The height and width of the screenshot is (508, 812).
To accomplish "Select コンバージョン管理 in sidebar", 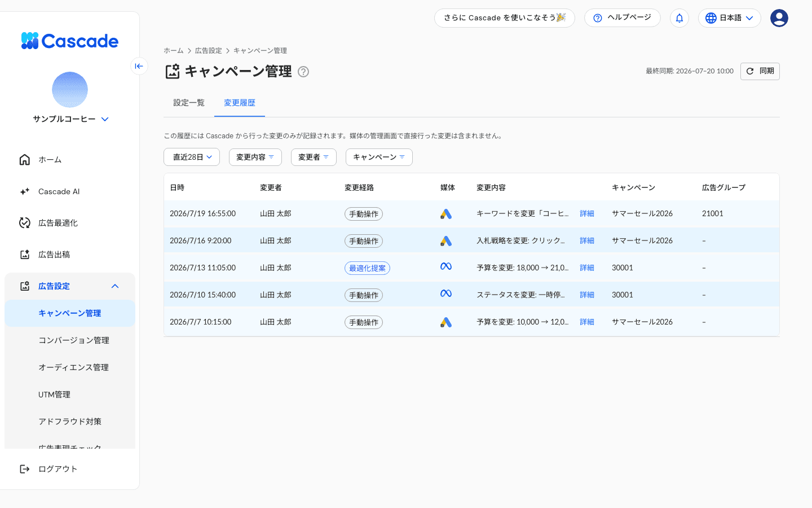I will point(70,340).
